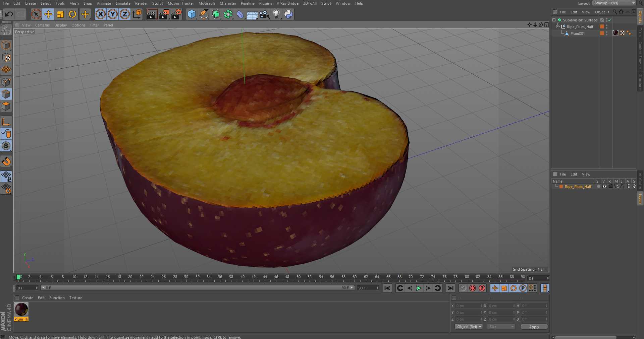Click the record active objects button
Image resolution: width=644 pixels, height=339 pixels.
click(x=463, y=288)
